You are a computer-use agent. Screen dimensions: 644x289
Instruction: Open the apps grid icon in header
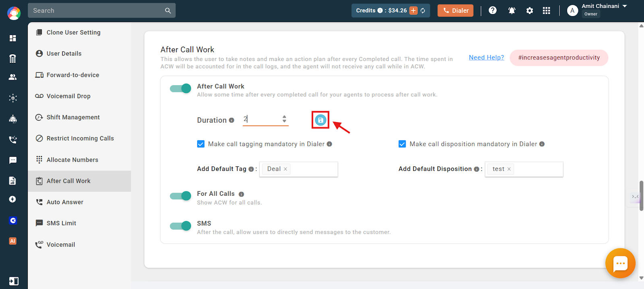point(546,10)
